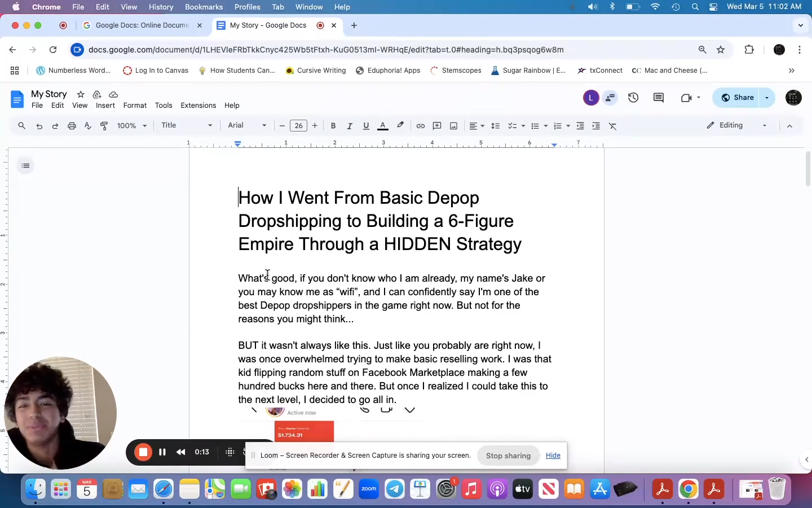Click Stop sharing in Loom bar
This screenshot has height=508, width=812.
click(508, 456)
